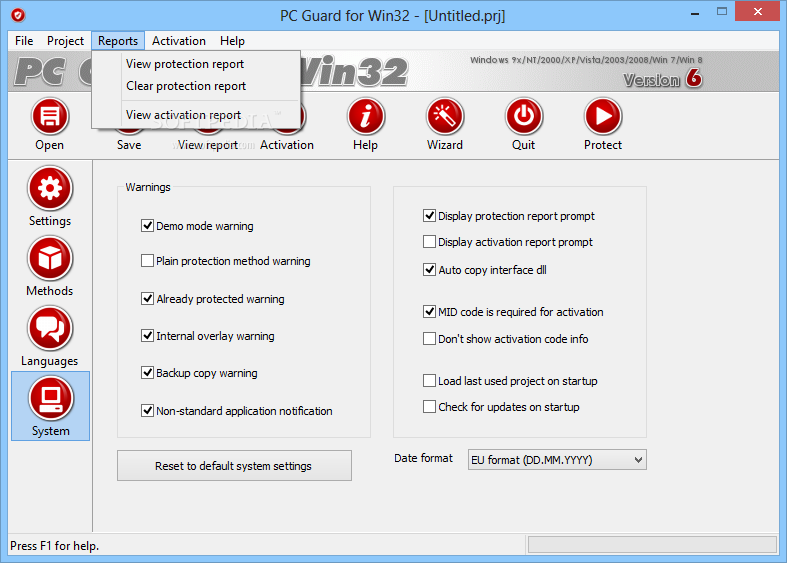787x563 pixels.
Task: Uncheck MID code is required for activation
Action: [x=429, y=312]
